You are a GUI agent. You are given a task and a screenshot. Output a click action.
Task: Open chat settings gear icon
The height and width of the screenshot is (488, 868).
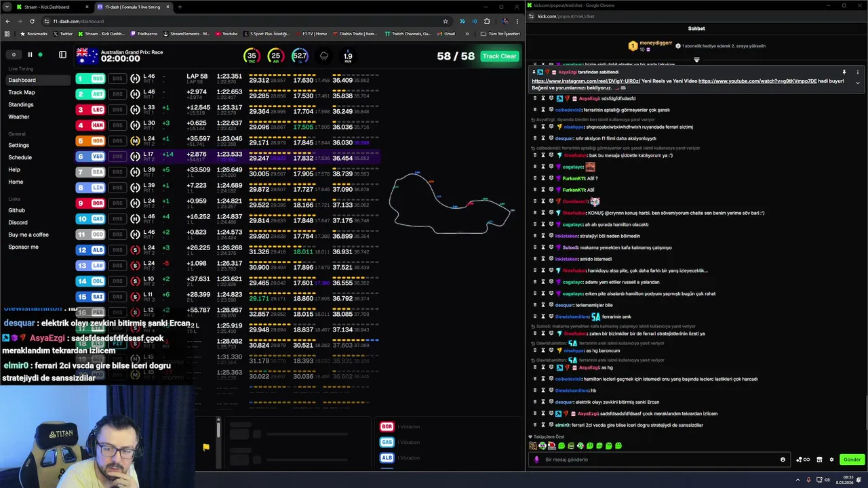pyautogui.click(x=831, y=460)
